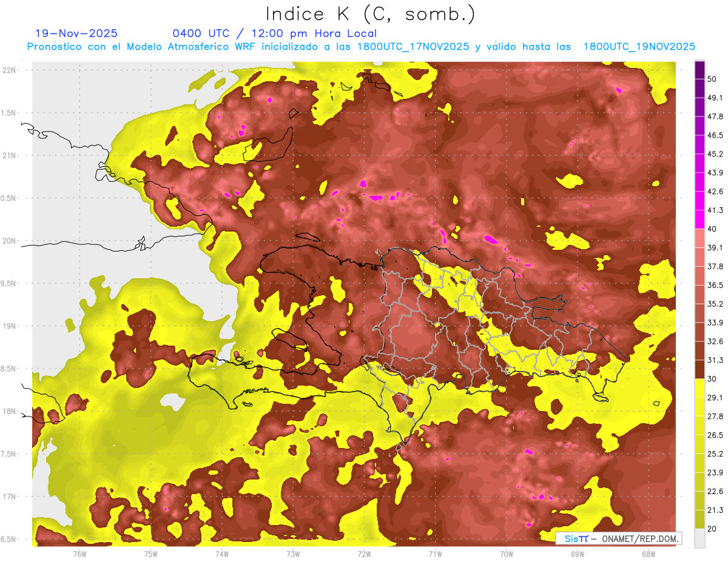Click the longitude label "74W"
The image size is (728, 562).
221,554
